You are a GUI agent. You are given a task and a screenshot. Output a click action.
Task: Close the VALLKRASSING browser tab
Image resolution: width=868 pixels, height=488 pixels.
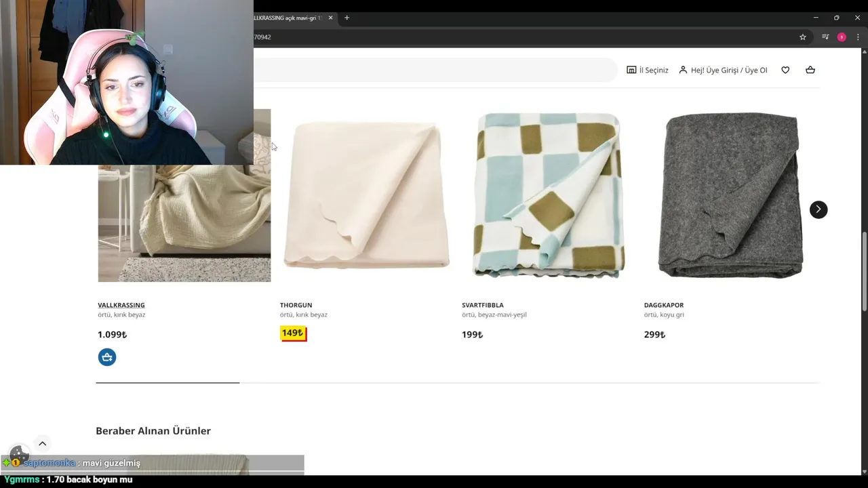click(x=331, y=18)
